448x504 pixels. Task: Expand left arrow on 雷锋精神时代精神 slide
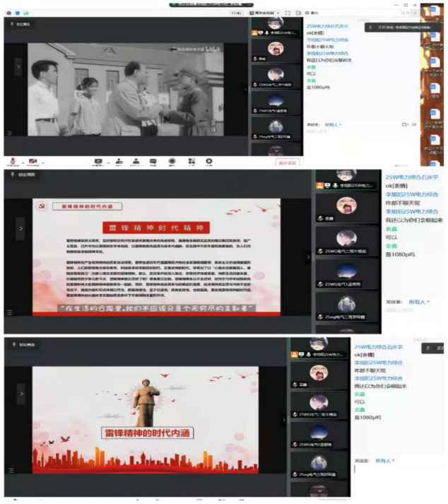coord(20,228)
